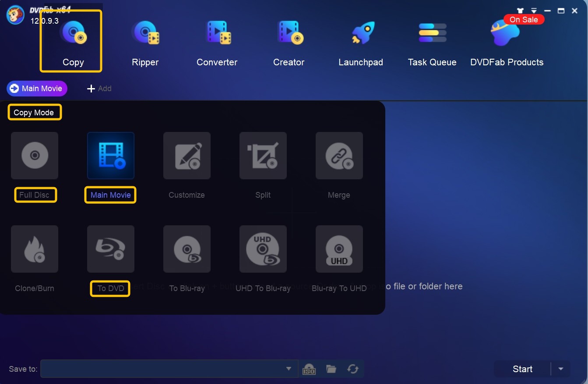Click the Split label
The height and width of the screenshot is (384, 588).
point(263,195)
